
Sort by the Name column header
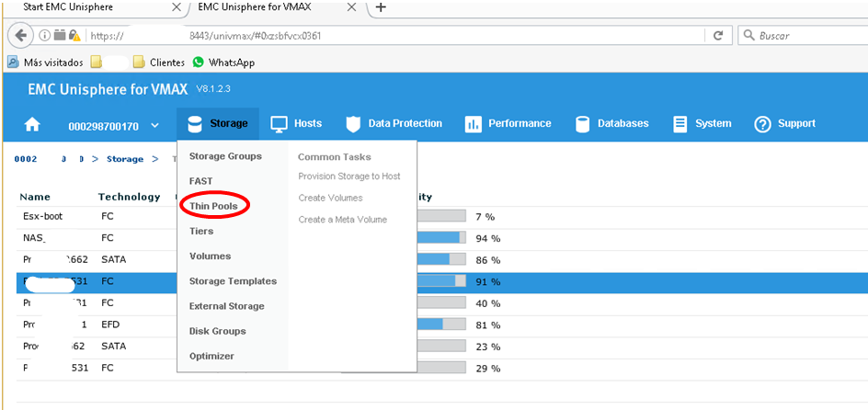[x=35, y=197]
